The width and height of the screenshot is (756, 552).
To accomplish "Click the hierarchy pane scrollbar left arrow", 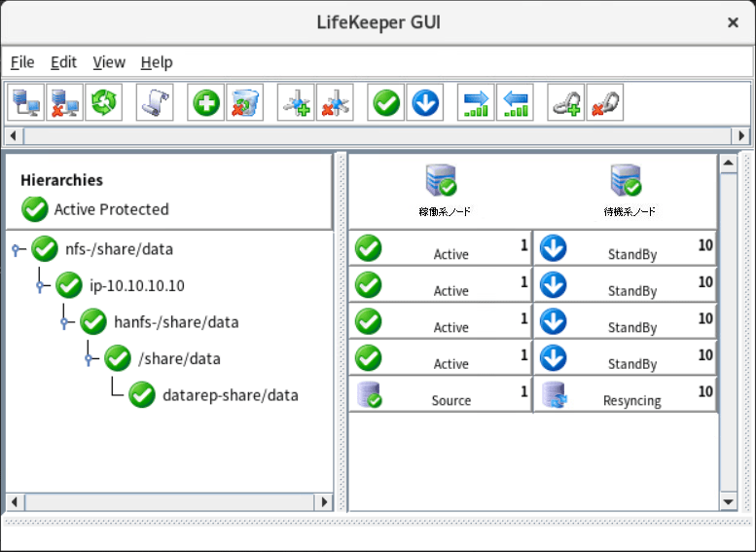I will 15,501.
